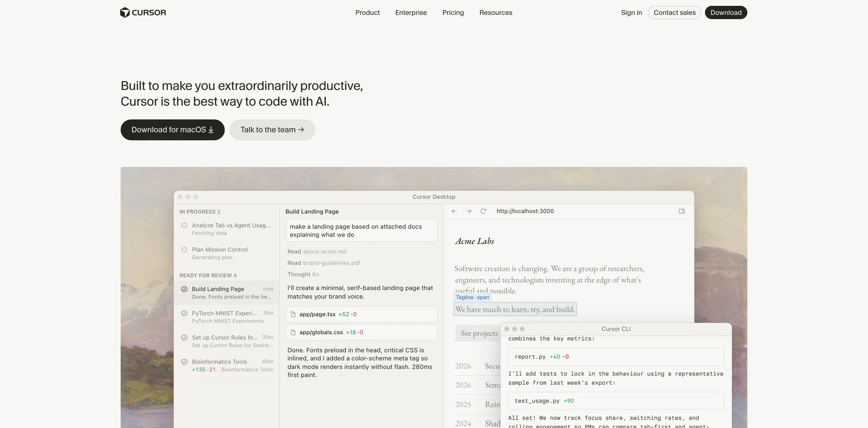Reload the localhost preview page

tap(483, 211)
